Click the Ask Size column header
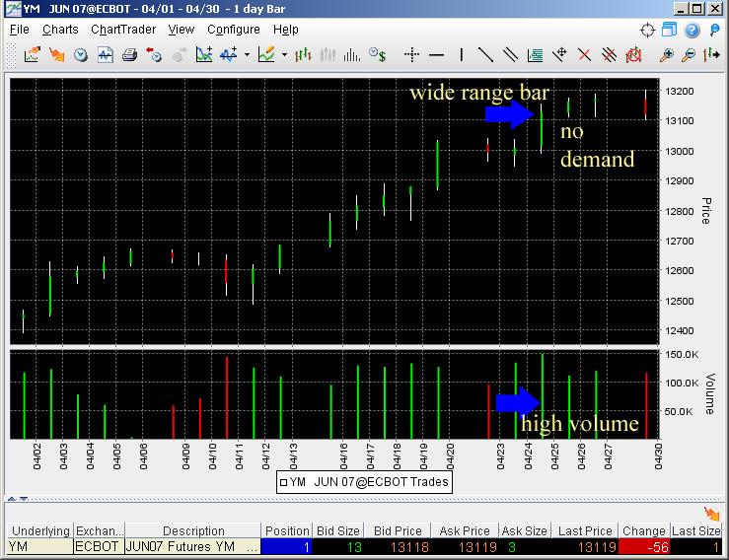Viewport: 729px width, 560px height. tap(525, 530)
